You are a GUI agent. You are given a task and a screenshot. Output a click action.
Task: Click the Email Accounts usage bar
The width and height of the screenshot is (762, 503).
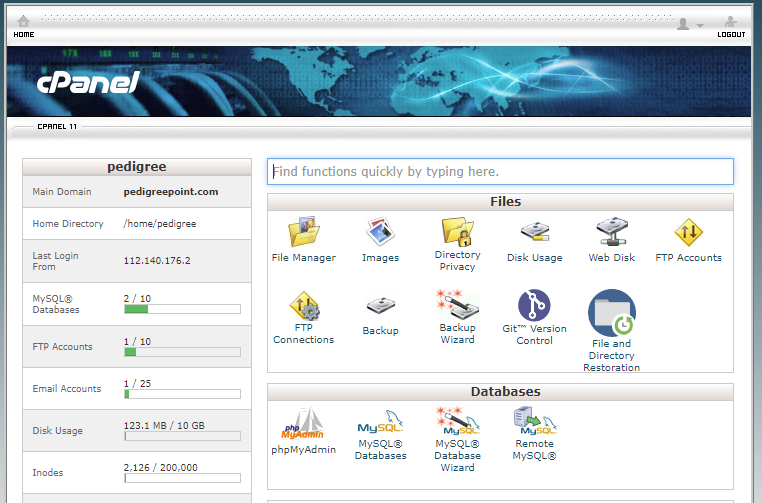(182, 394)
